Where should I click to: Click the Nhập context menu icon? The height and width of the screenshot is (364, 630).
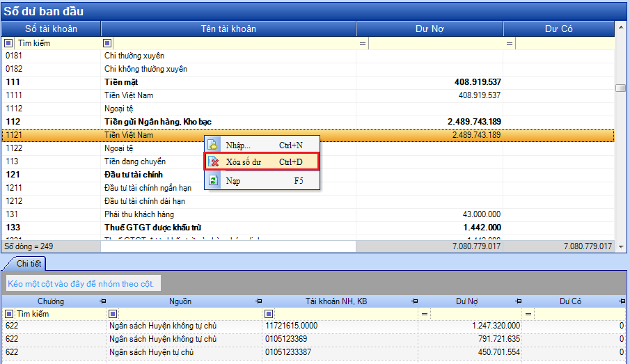tap(213, 145)
